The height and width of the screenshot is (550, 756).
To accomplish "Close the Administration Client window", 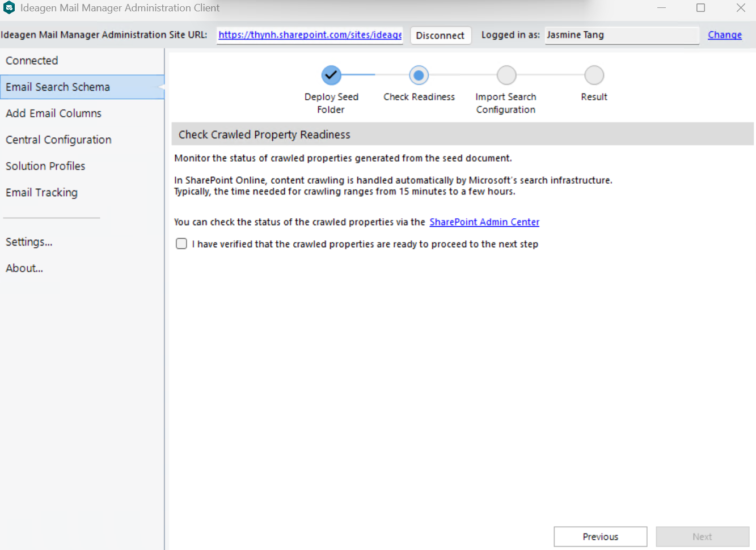I will coord(741,8).
